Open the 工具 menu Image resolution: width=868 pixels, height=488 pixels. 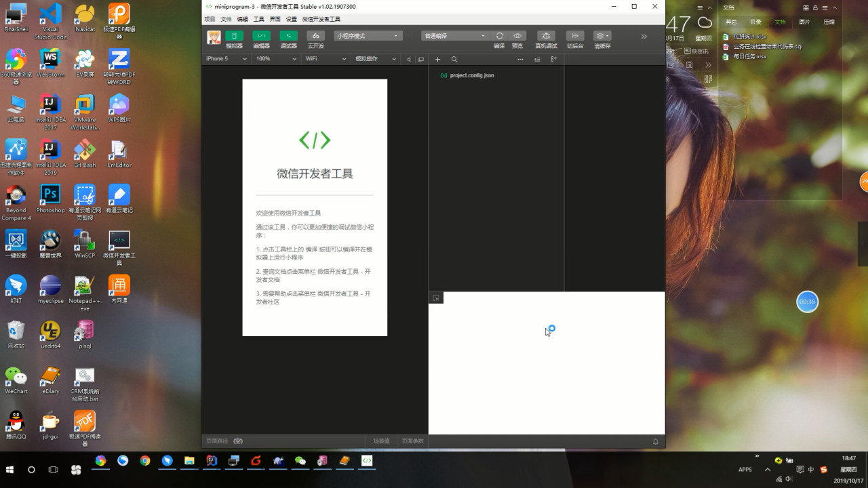(x=258, y=20)
